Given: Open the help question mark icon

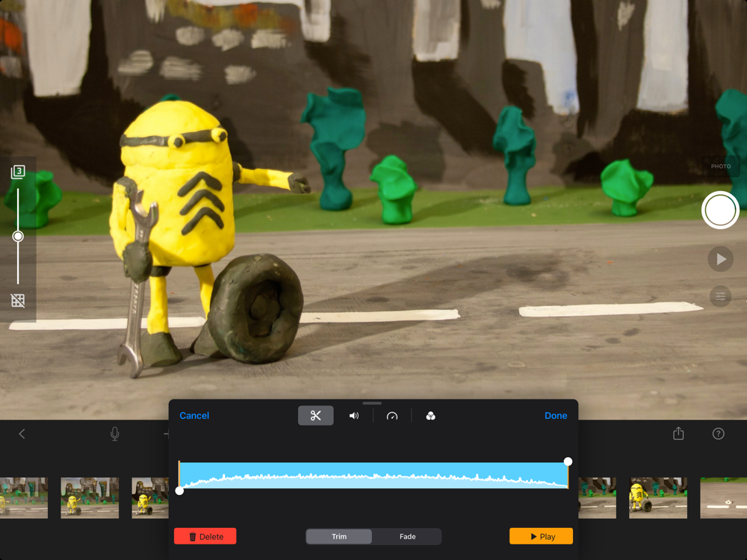Looking at the screenshot, I should point(719,434).
